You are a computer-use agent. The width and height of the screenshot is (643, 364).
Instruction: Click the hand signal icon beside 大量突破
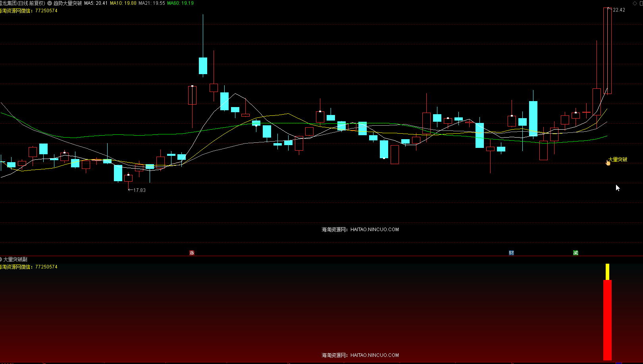coord(608,162)
